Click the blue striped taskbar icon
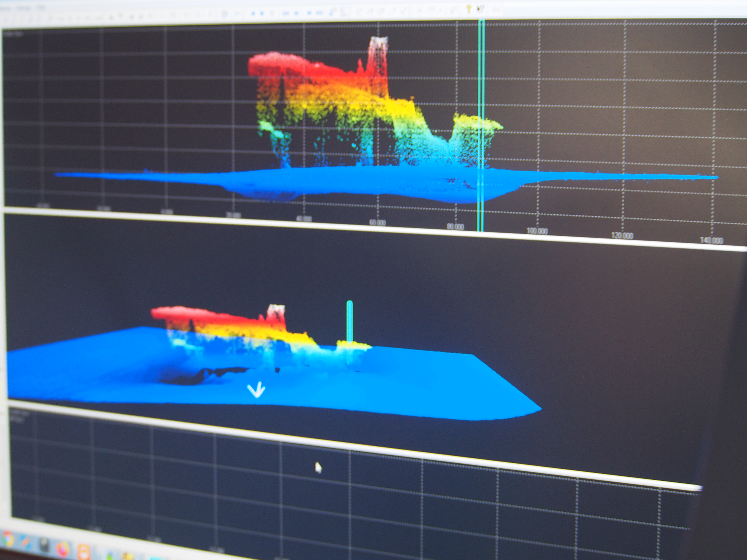Screen dimensions: 747x560 [x=26, y=542]
